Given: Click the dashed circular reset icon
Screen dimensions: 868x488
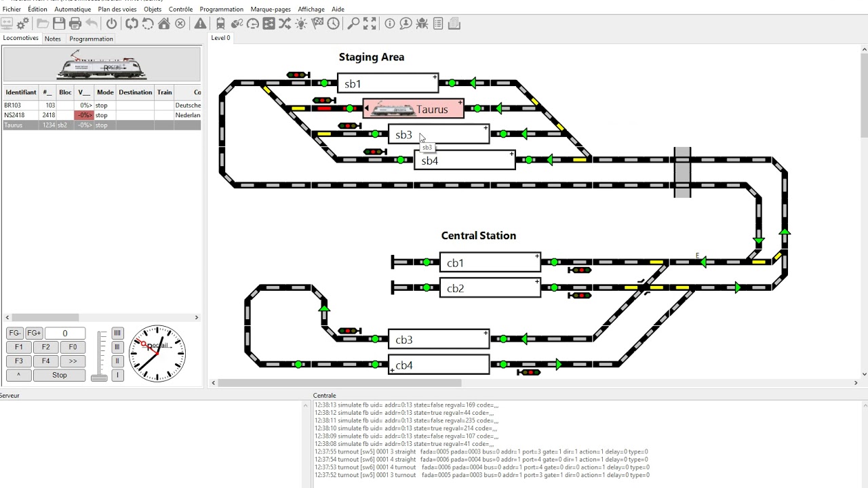Looking at the screenshot, I should (148, 24).
